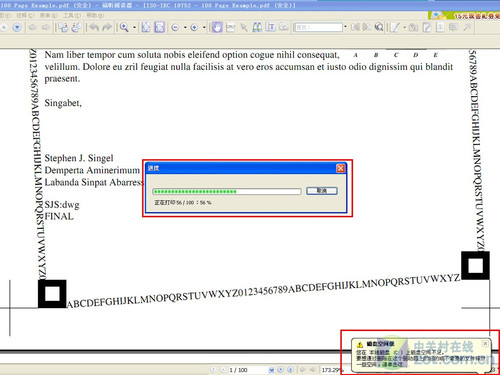This screenshot has width=500, height=375.
Task: Click the Undo arrow icon
Action: pos(94,27)
